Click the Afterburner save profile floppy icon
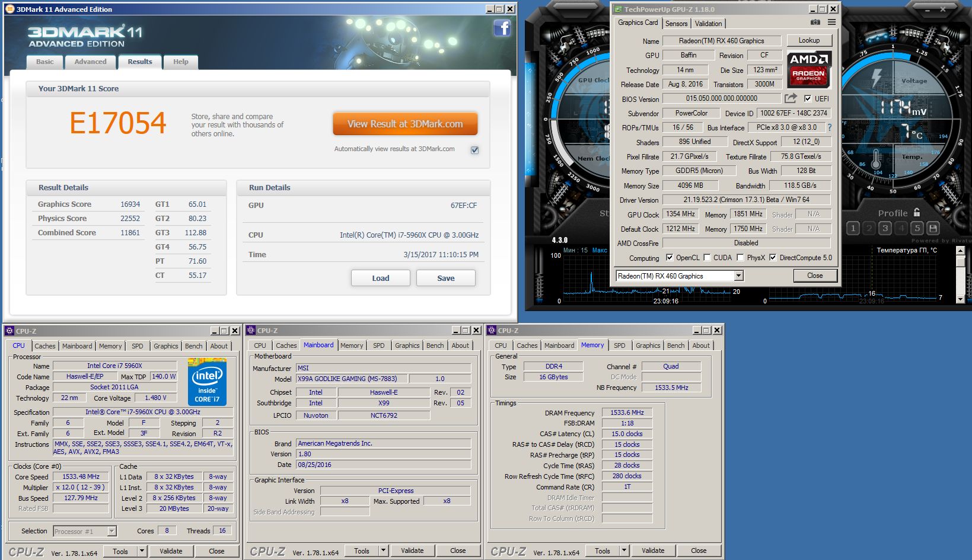The width and height of the screenshot is (972, 560). point(933,228)
